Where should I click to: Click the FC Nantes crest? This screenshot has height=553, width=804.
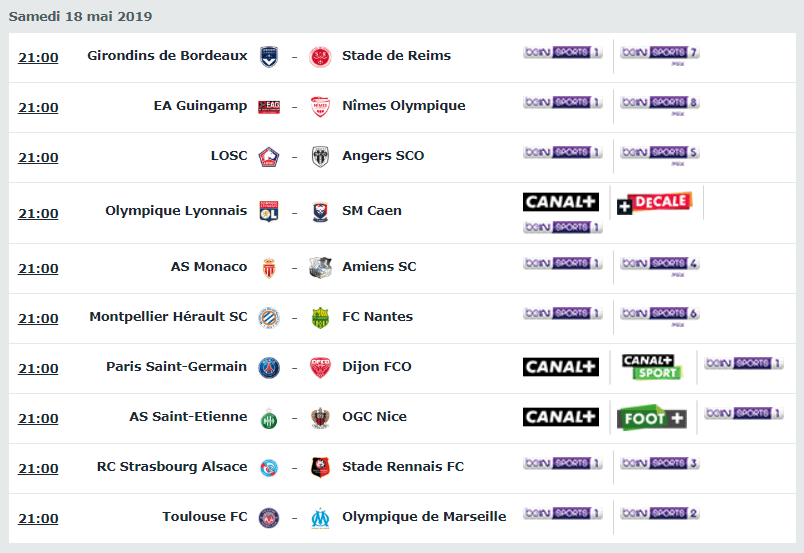[x=320, y=318]
